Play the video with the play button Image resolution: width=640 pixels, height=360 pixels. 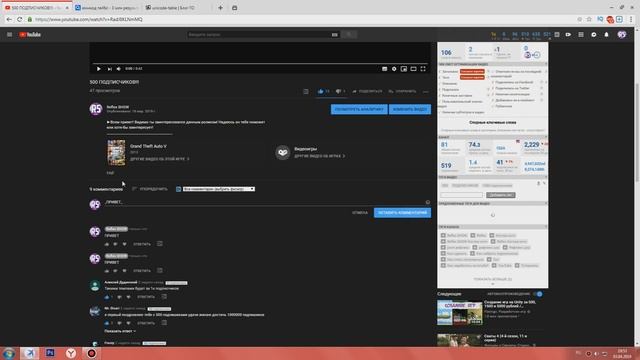point(99,69)
